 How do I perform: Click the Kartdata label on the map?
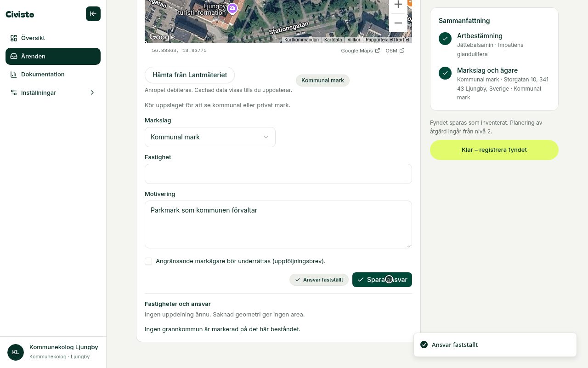(x=333, y=40)
